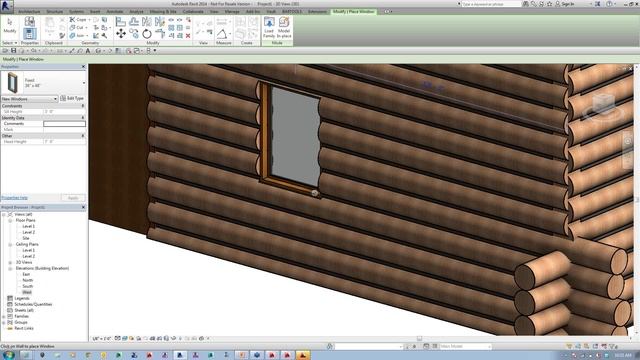The height and width of the screenshot is (360, 640).
Task: Open the Revit application menu button
Action: tap(7, 6)
